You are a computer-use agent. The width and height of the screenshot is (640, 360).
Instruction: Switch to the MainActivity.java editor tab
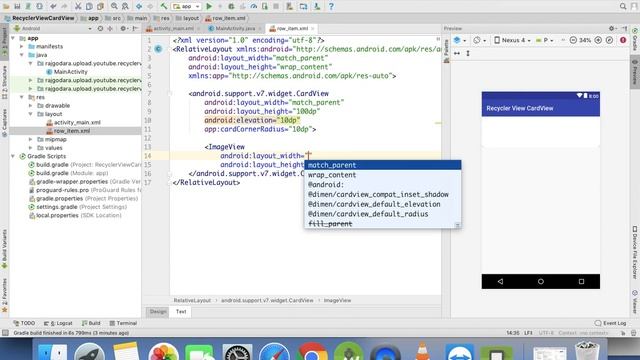point(235,29)
